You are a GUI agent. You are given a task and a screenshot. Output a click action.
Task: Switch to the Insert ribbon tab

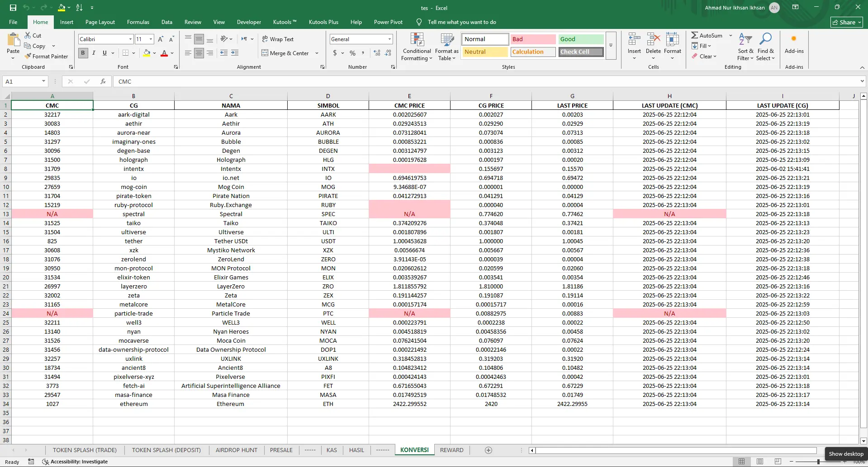66,22
